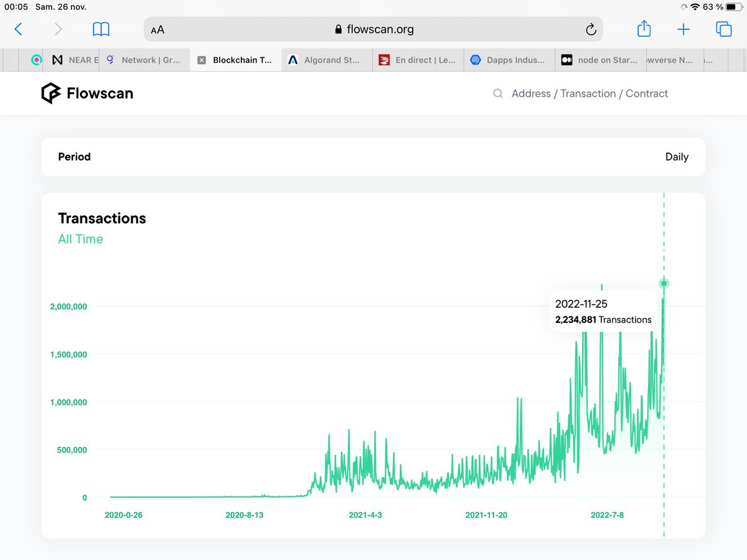This screenshot has height=560, width=747.
Task: Tap the flowscan.org address bar
Action: pyautogui.click(x=374, y=29)
